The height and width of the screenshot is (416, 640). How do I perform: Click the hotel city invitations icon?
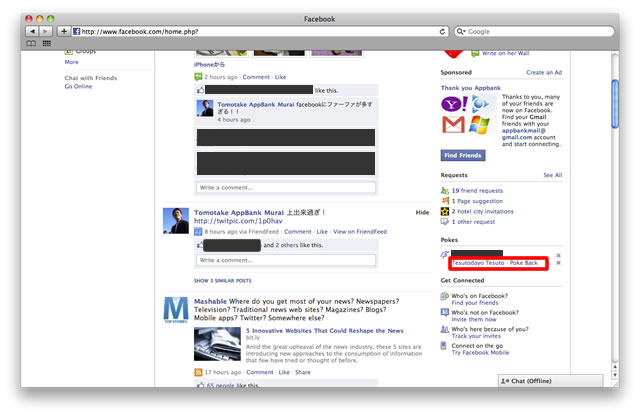tap(444, 211)
